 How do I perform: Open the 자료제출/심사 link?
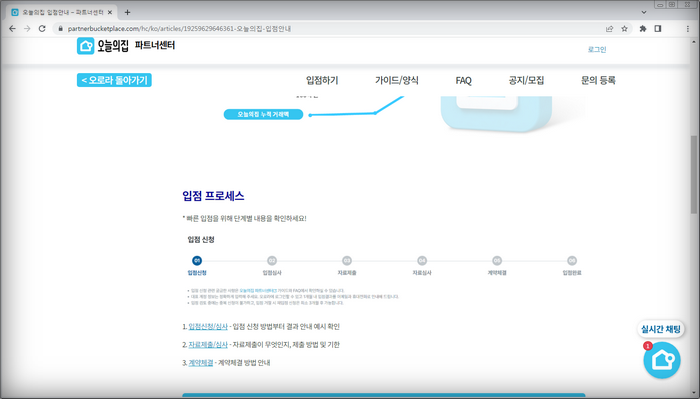208,345
